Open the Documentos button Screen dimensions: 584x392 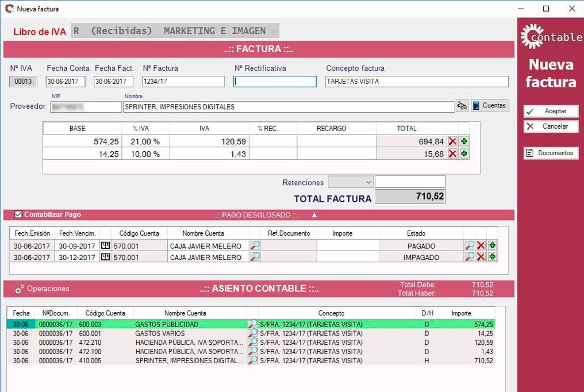pyautogui.click(x=551, y=153)
